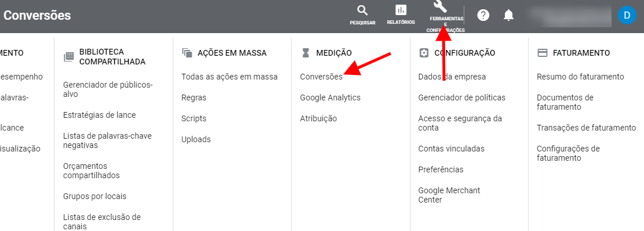The image size is (644, 231).
Task: Click the Biblioteca Compartilhada grid icon
Action: [x=68, y=57]
